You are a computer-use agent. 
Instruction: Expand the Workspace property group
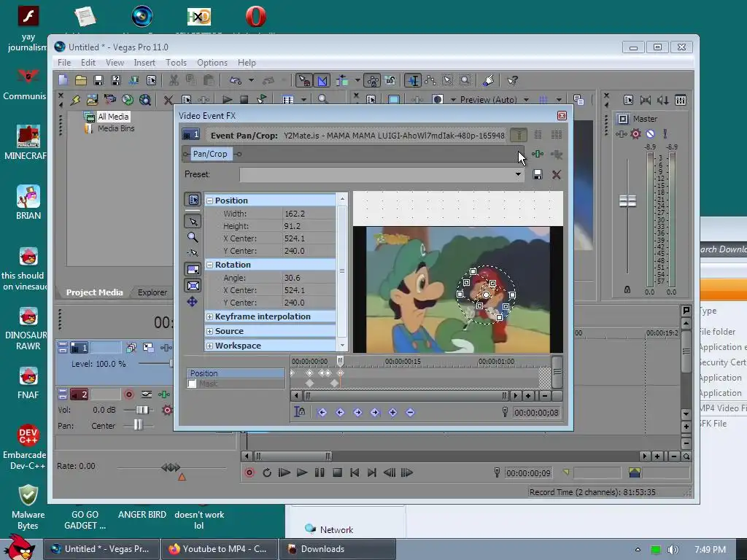209,346
